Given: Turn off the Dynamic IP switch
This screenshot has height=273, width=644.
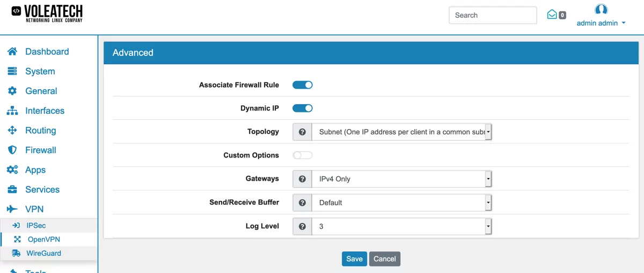Looking at the screenshot, I should tap(303, 108).
